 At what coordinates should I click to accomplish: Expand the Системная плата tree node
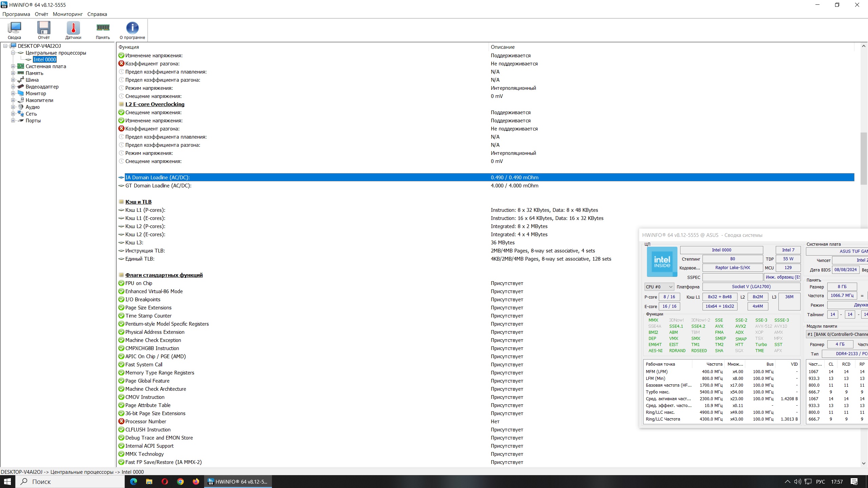click(x=13, y=66)
